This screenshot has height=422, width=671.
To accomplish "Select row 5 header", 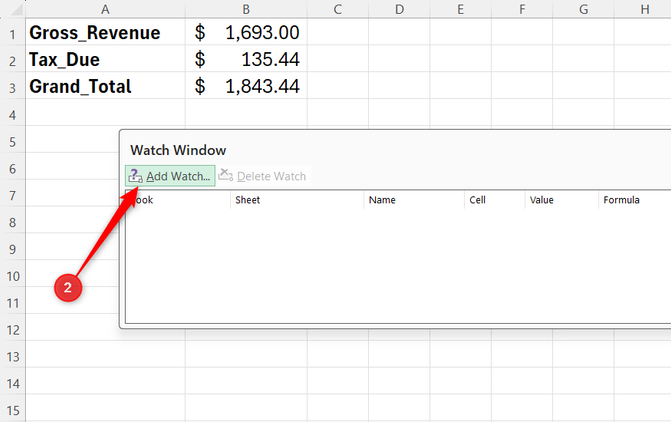I will click(x=12, y=141).
